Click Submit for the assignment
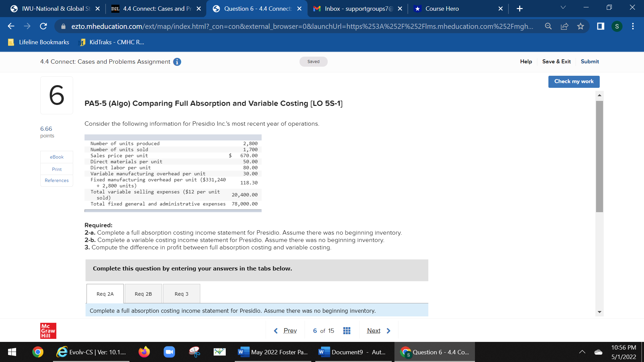The width and height of the screenshot is (644, 362). click(x=590, y=62)
